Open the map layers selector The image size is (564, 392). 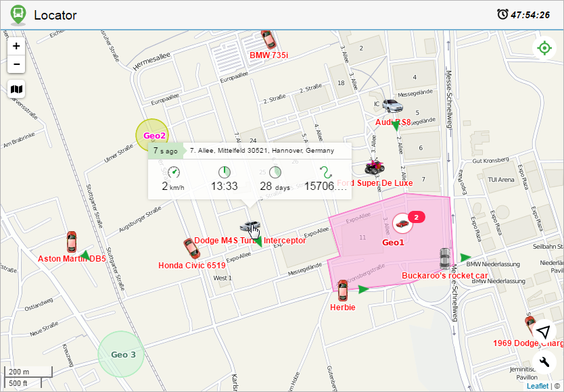(x=16, y=89)
